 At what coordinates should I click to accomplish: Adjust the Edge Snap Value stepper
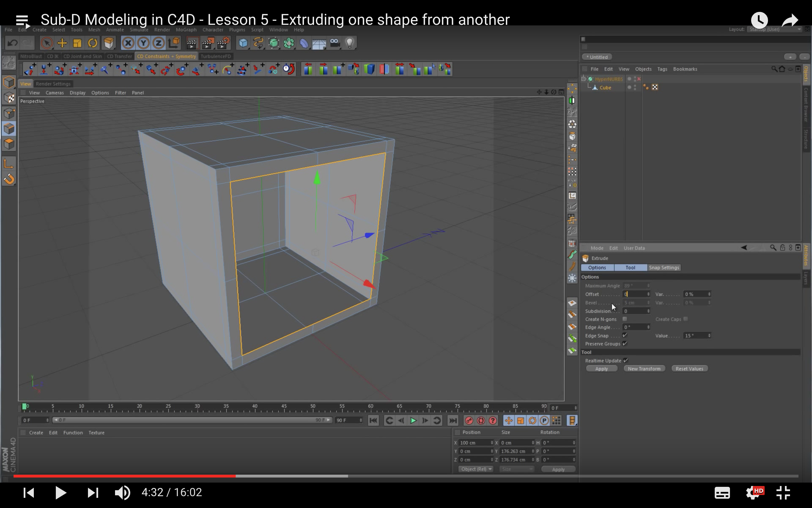click(x=709, y=336)
